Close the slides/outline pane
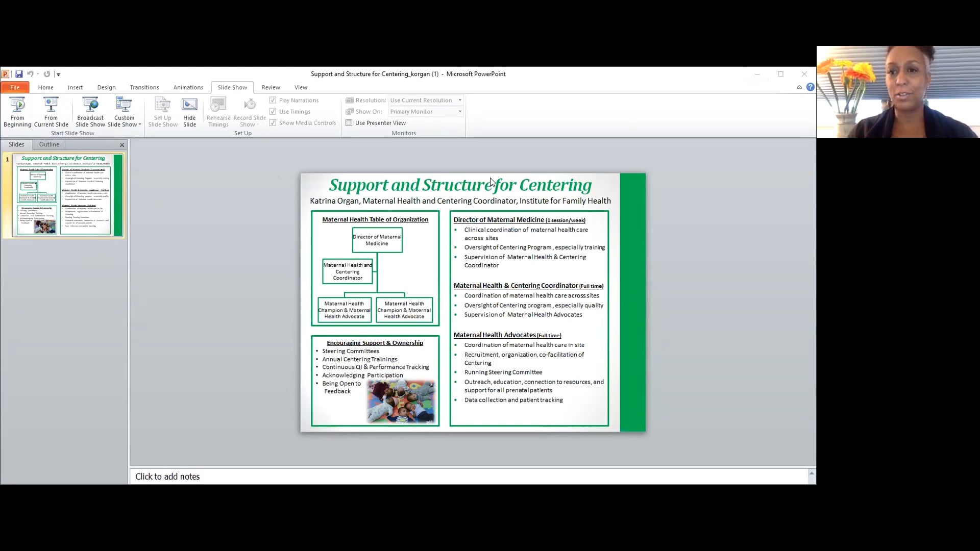Viewport: 980px width, 551px height. (x=122, y=145)
